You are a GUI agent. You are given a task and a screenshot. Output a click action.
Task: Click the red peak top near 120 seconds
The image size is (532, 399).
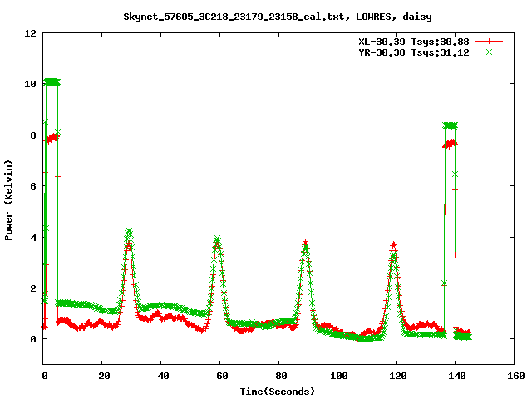pos(393,244)
